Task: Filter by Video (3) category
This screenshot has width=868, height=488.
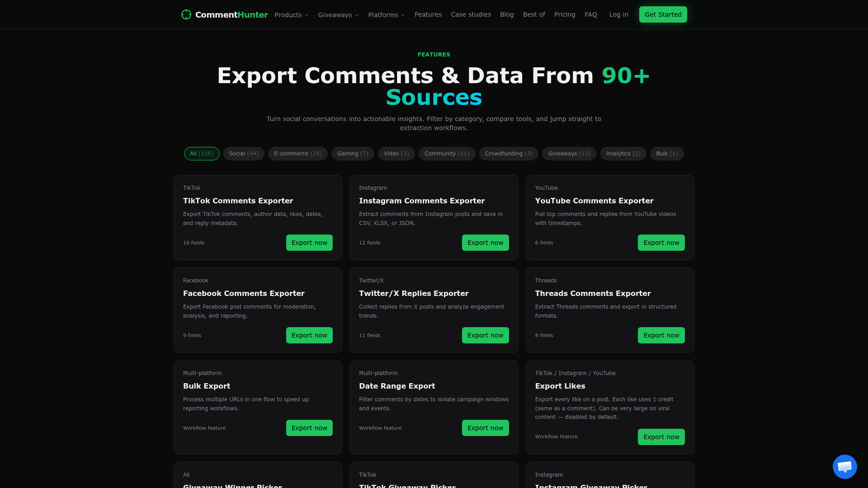Action: pos(396,154)
